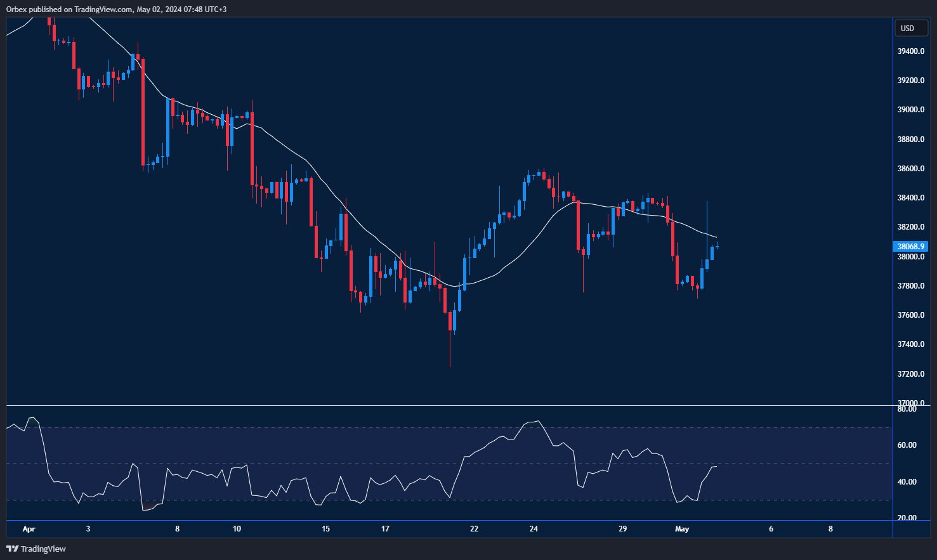Click the Apr label on time axis
937x560 pixels.
29,529
